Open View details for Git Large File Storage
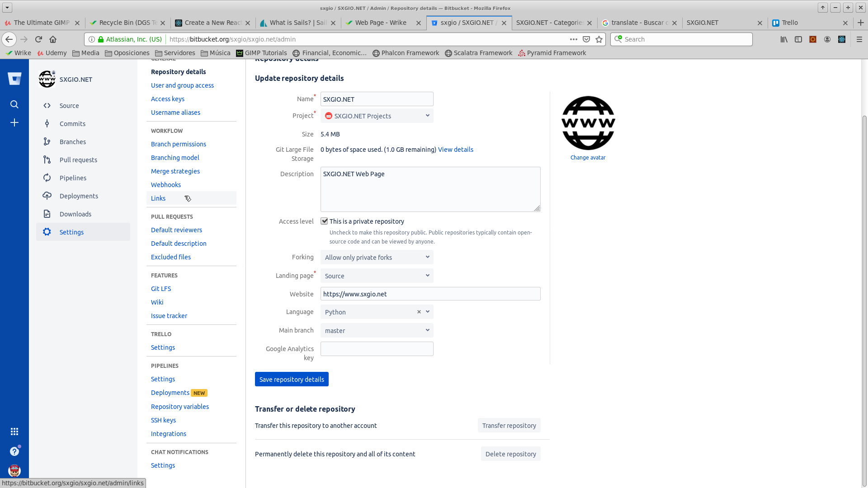The height and width of the screenshot is (488, 868). pyautogui.click(x=455, y=149)
